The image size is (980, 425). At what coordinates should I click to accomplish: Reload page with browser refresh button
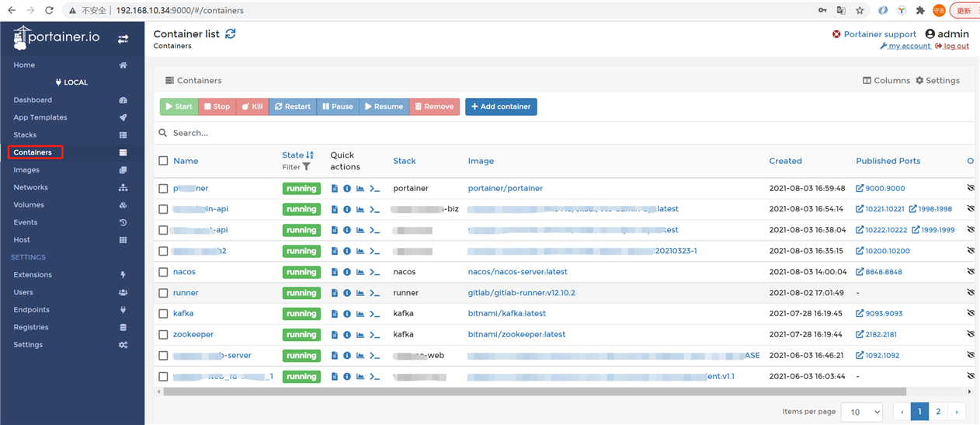(x=50, y=11)
